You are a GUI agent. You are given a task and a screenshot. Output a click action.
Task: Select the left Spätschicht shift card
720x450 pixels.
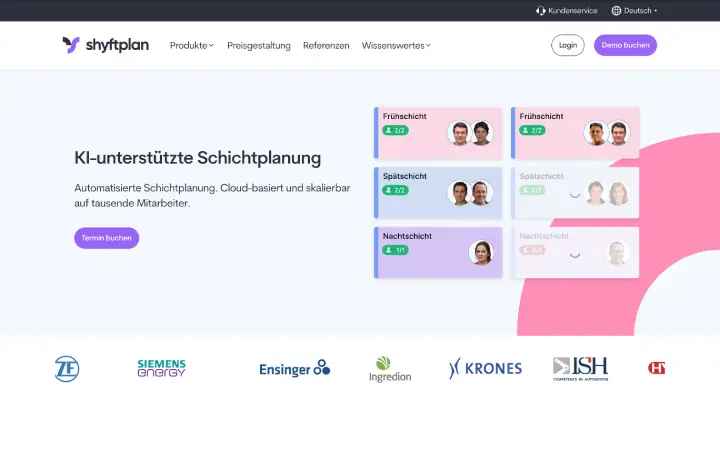[x=439, y=193]
